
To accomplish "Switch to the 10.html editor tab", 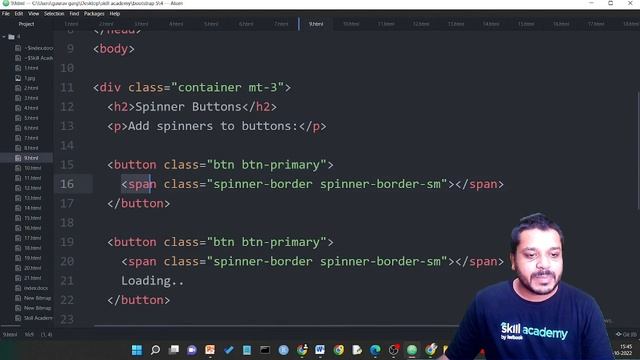I will [351, 24].
